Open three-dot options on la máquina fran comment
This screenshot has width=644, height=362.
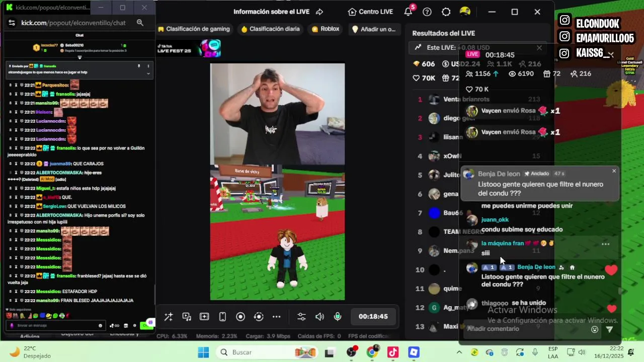coord(605,244)
